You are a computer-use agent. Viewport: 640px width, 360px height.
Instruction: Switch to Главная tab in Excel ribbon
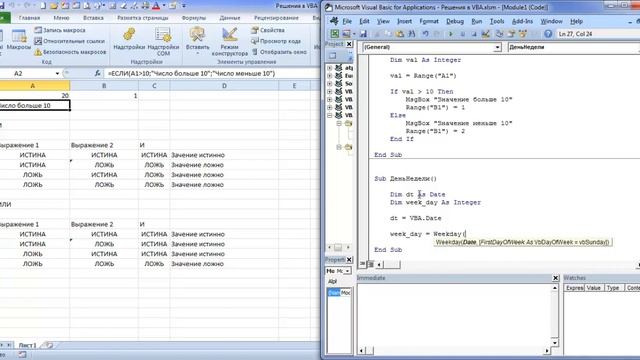[x=29, y=18]
